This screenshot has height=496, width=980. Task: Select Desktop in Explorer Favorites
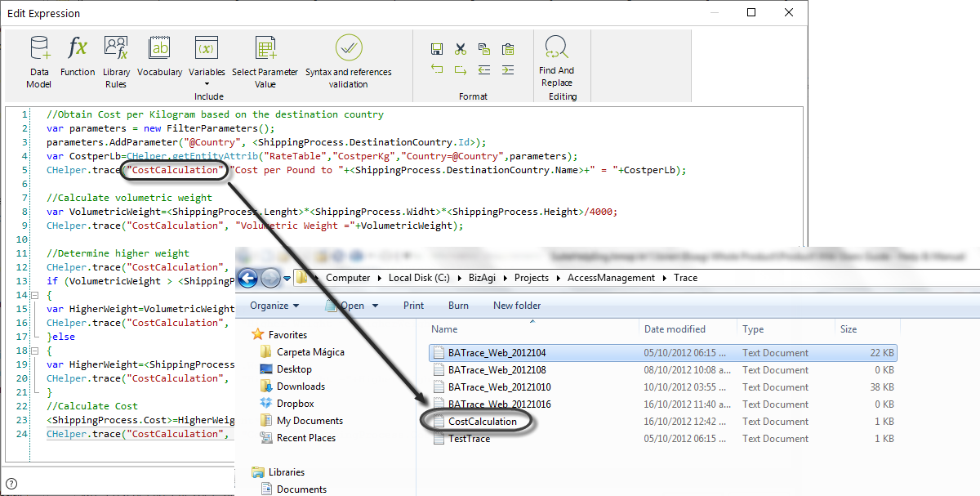pyautogui.click(x=286, y=369)
